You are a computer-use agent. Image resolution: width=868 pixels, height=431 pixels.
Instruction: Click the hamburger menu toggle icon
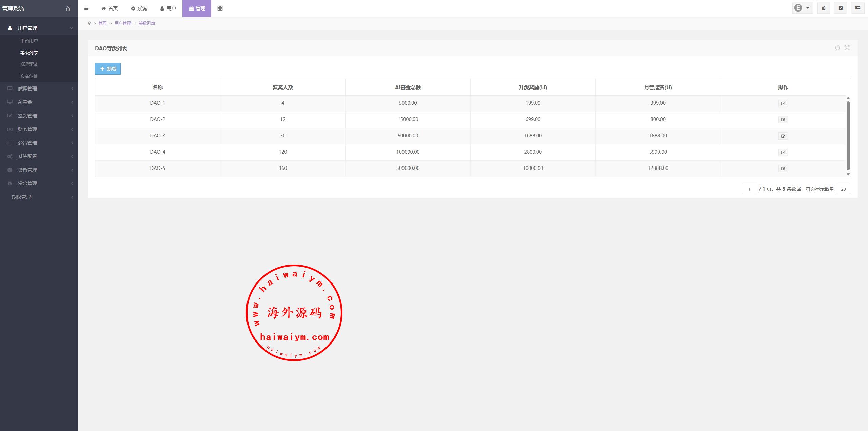tap(86, 8)
